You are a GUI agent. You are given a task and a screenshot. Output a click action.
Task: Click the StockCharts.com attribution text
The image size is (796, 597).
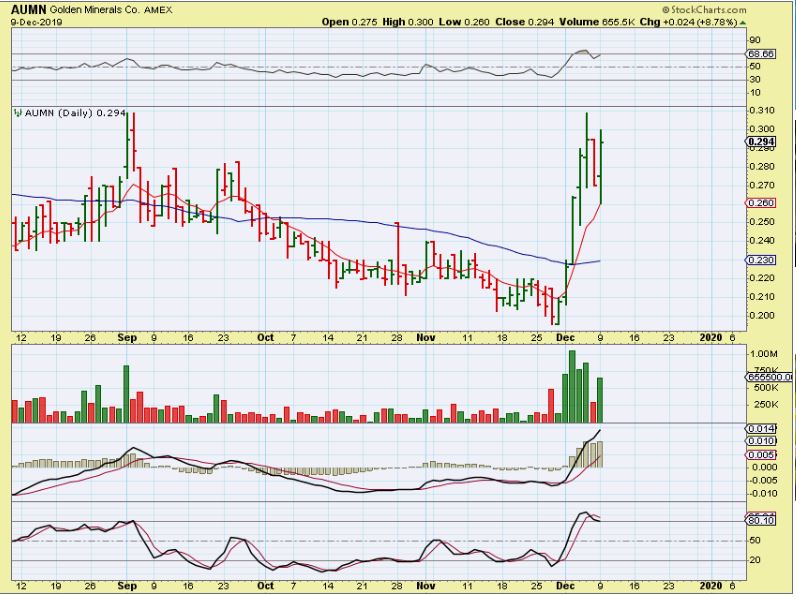[704, 10]
